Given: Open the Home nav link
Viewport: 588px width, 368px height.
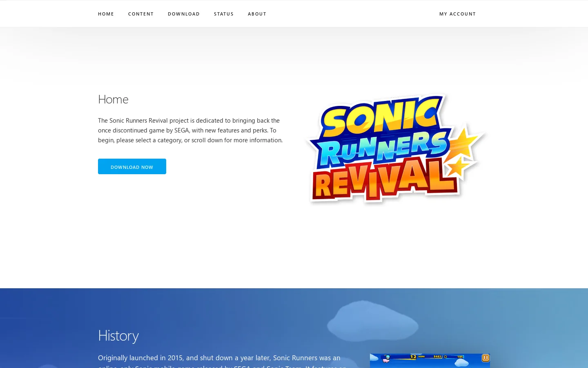Looking at the screenshot, I should point(106,14).
